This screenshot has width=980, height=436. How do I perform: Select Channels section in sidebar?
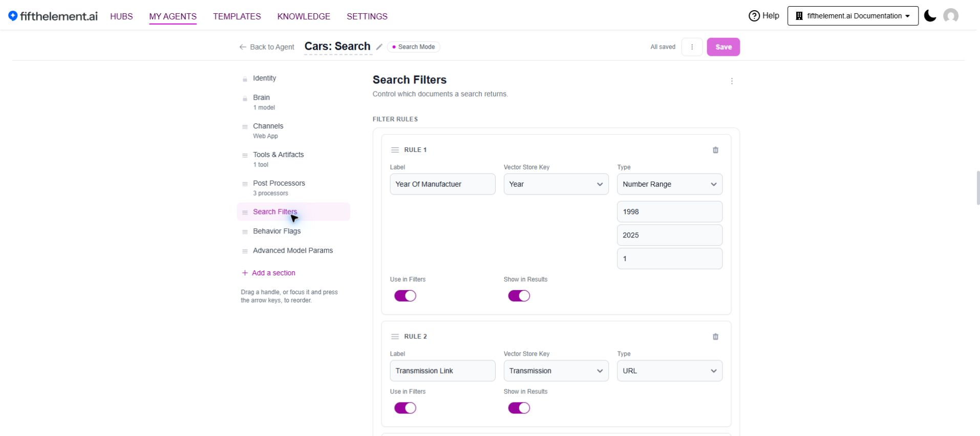pyautogui.click(x=293, y=130)
